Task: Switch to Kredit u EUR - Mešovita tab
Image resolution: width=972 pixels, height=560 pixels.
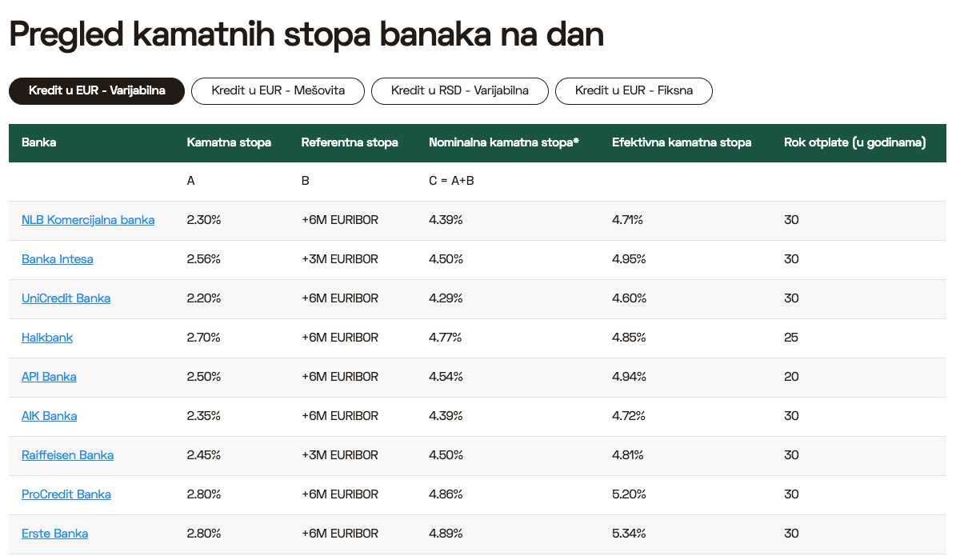Action: [x=278, y=90]
